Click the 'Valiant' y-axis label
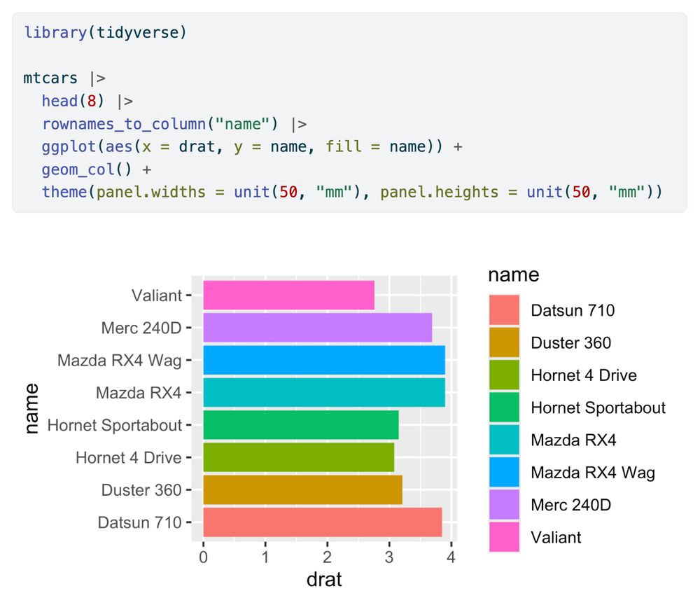This screenshot has height=605, width=700. (157, 295)
